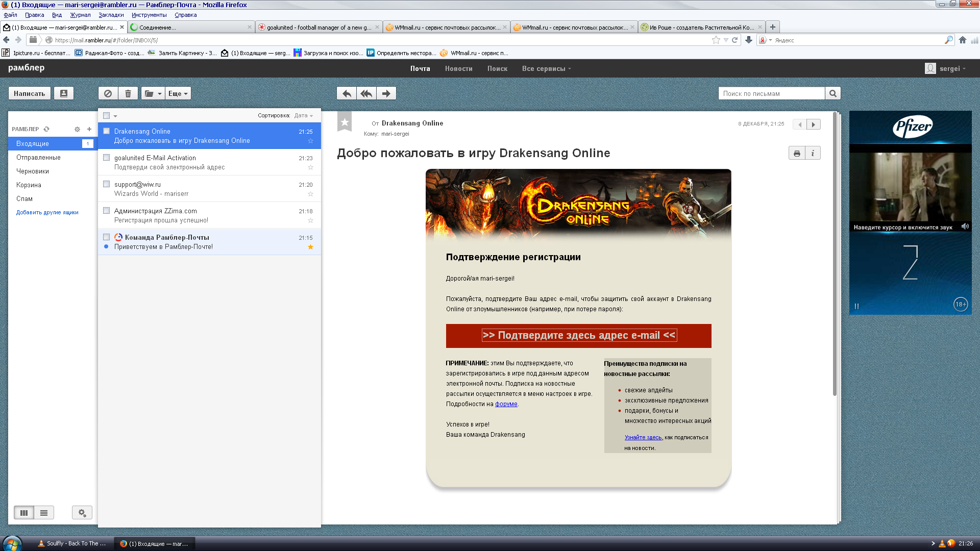Open Firefox Инструменты menu
This screenshot has width=980, height=551.
point(149,15)
